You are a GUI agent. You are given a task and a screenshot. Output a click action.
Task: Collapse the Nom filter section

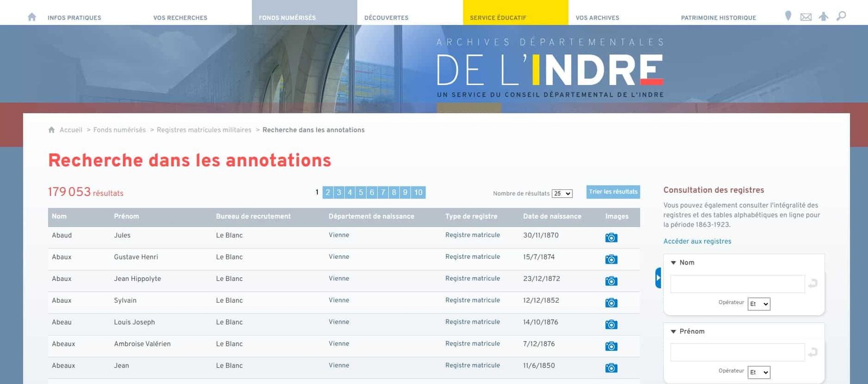(x=674, y=263)
